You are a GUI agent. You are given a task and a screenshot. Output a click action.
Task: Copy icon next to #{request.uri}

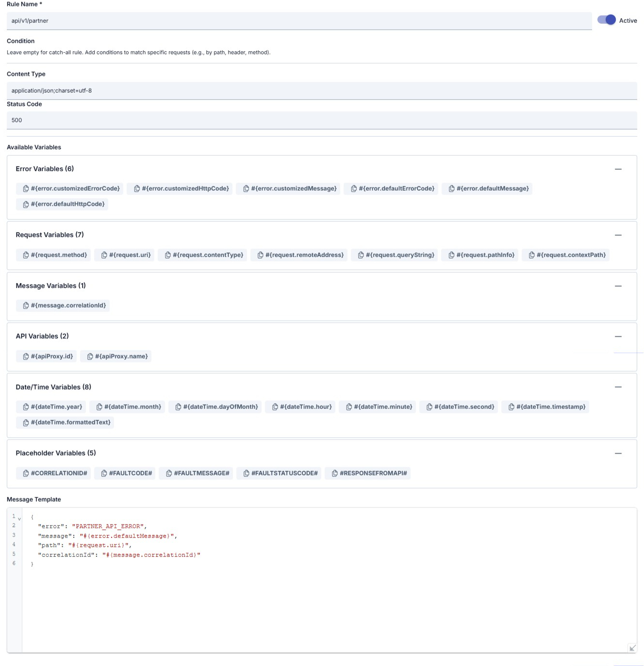point(104,255)
